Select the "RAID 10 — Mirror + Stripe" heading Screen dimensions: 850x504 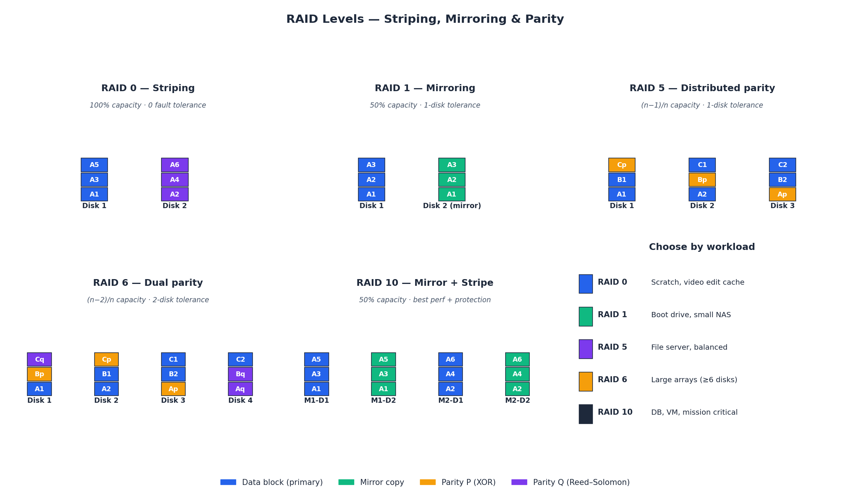pyautogui.click(x=425, y=283)
